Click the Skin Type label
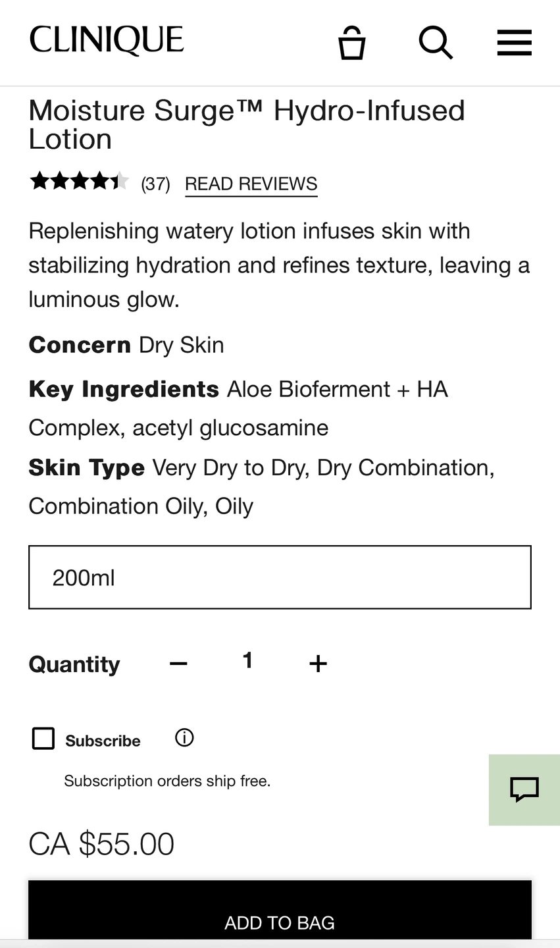560x948 pixels. 86,467
